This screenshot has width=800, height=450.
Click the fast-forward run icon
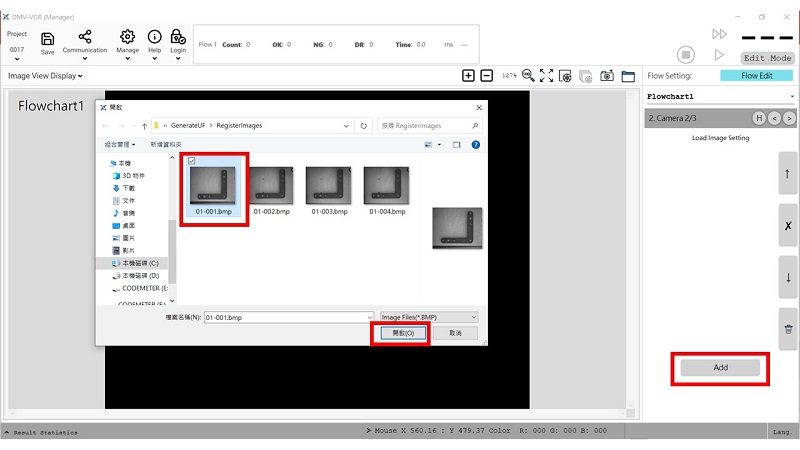719,34
